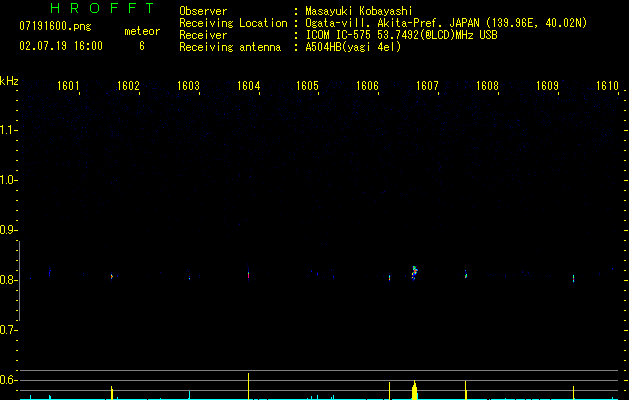This screenshot has width=629, height=400.
Task: Click the 1602 time axis label
Action: click(x=128, y=85)
